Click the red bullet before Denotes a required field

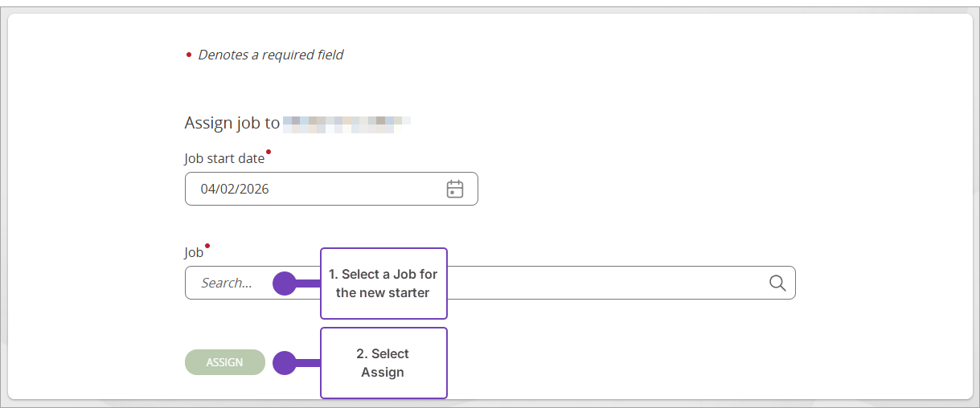coord(189,55)
